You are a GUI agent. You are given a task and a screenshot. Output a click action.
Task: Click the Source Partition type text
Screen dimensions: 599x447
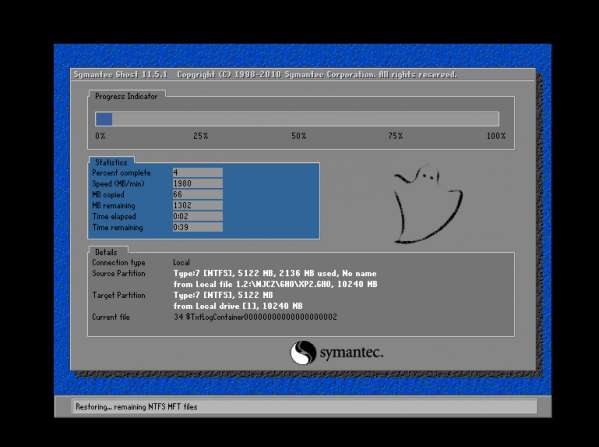coord(275,273)
